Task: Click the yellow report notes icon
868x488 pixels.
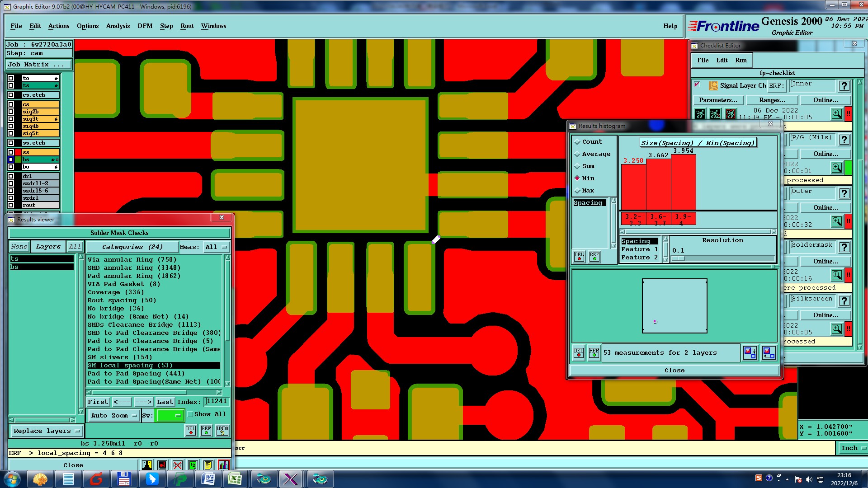Action: [x=208, y=465]
